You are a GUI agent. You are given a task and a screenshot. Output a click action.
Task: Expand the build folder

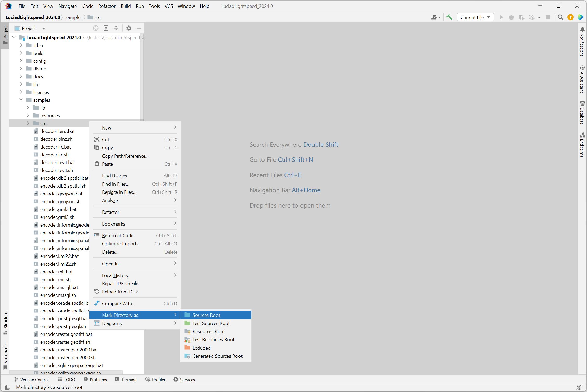coord(21,53)
